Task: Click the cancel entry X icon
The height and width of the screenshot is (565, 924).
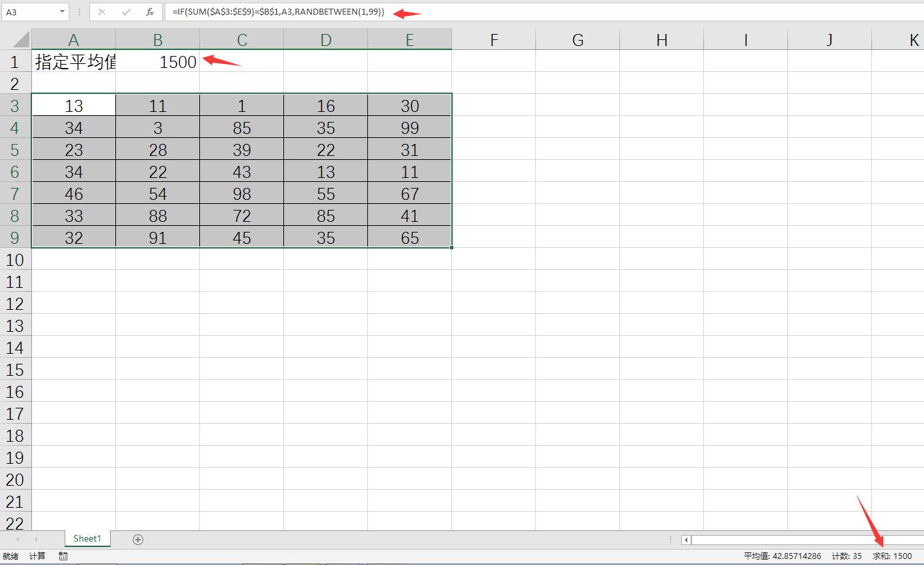Action: tap(102, 12)
